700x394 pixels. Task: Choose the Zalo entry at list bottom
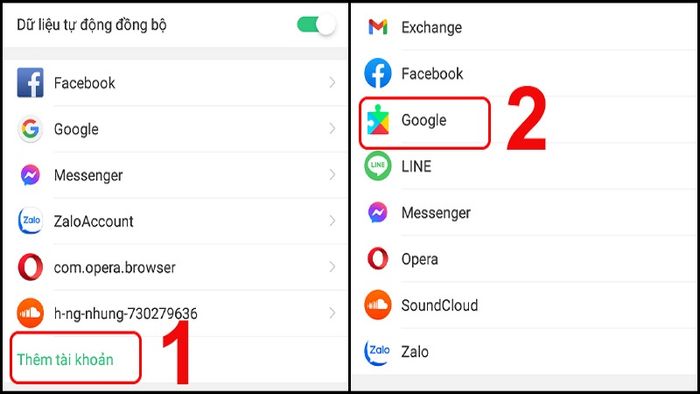[525, 352]
